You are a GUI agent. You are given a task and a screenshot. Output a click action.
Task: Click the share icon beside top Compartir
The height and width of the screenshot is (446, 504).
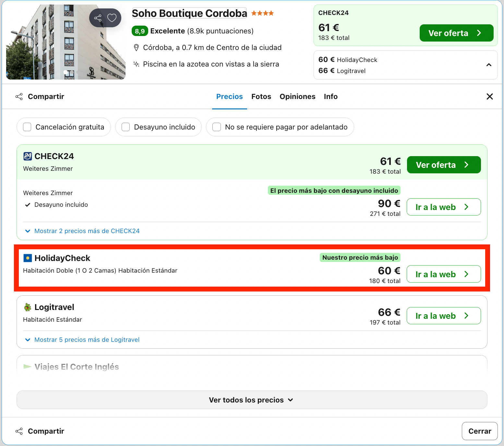click(x=19, y=96)
